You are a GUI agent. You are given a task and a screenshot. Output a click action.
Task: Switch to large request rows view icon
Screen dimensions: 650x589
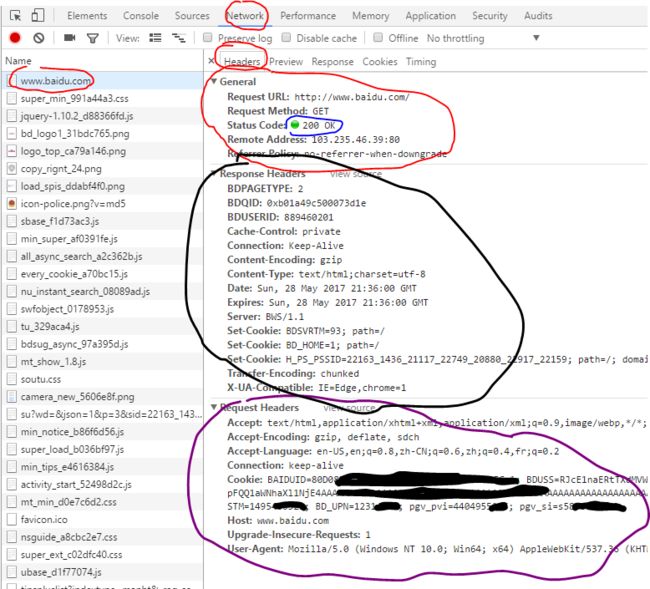[x=155, y=38]
